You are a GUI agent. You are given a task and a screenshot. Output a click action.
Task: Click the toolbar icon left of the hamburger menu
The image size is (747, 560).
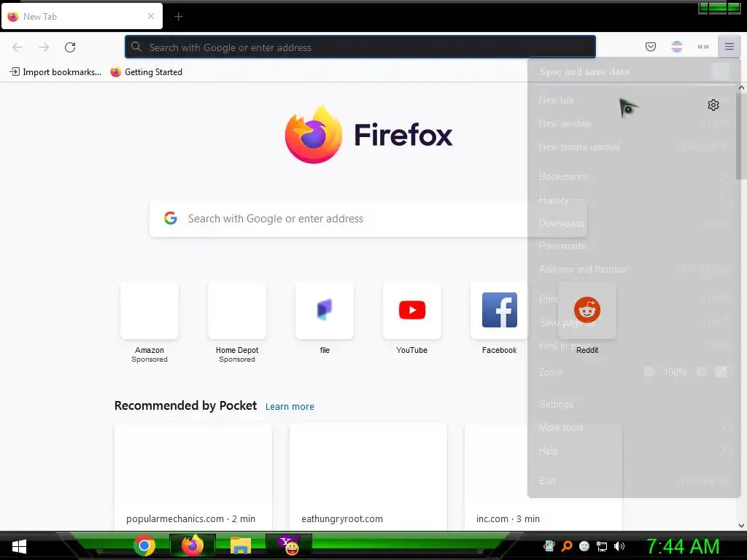[x=703, y=47]
